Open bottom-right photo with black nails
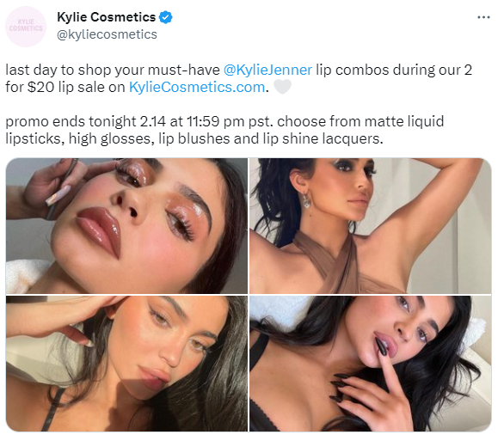 pyautogui.click(x=371, y=364)
